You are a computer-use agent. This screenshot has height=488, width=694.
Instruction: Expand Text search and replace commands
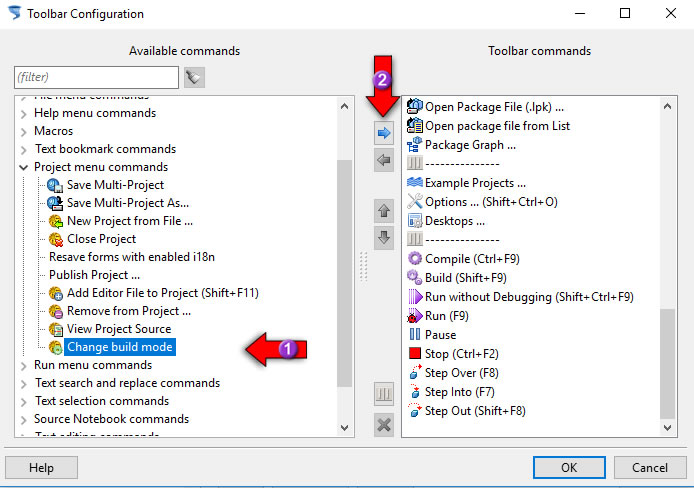click(x=23, y=384)
